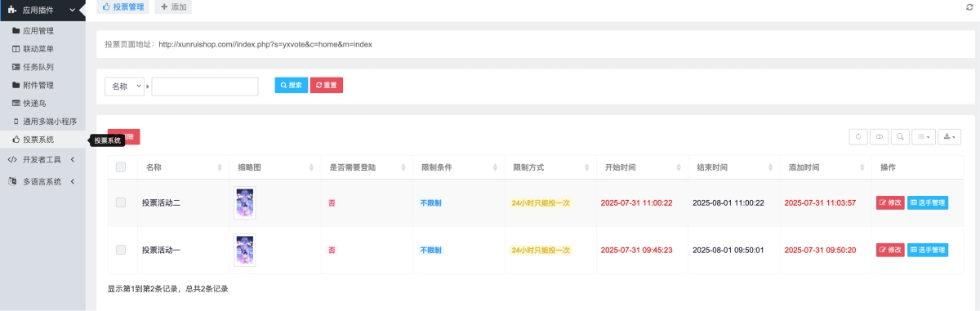980x311 pixels.
Task: Check the select-all checkbox in table header
Action: (x=121, y=167)
